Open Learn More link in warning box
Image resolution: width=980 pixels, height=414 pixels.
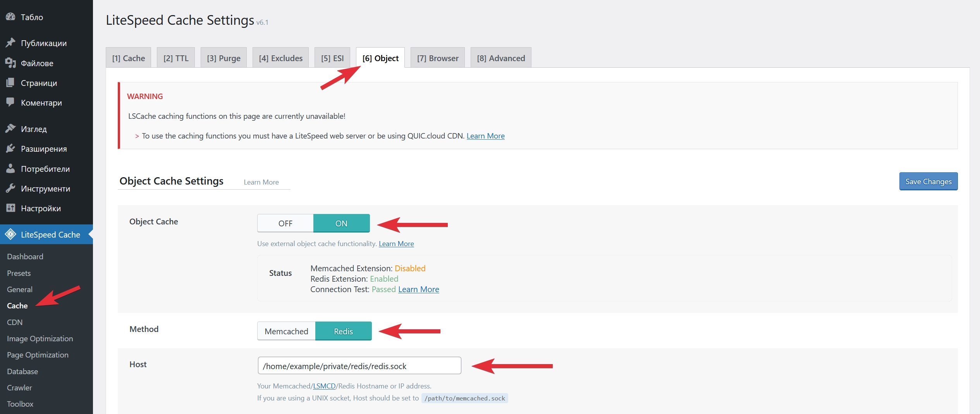485,136
